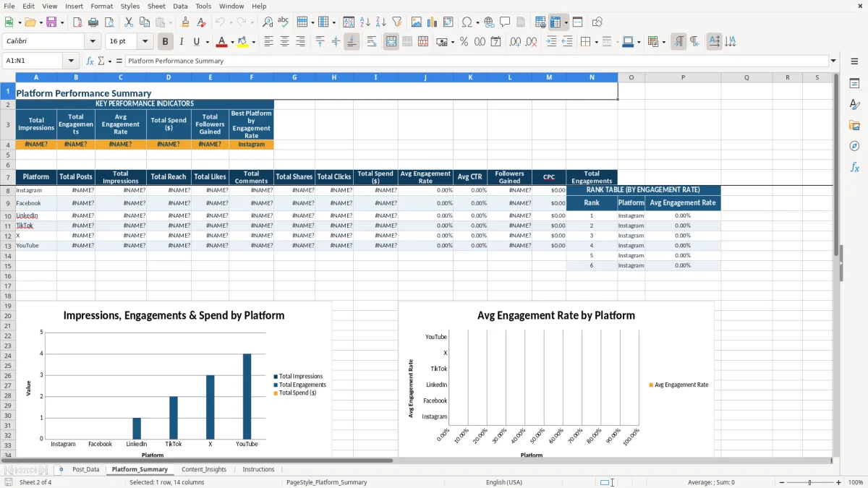This screenshot has height=488, width=868.
Task: Insert a special character (Omega)
Action: [467, 22]
